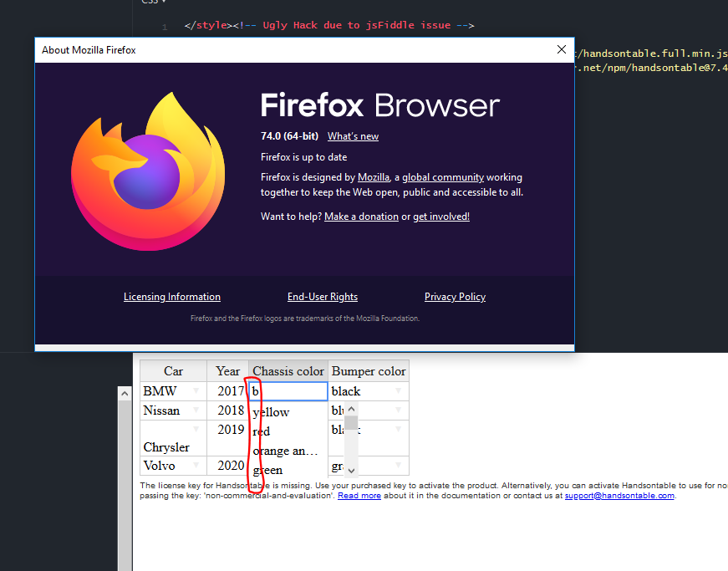Click the suggestion list scroll up arrow
The width and height of the screenshot is (728, 571).
pos(352,409)
